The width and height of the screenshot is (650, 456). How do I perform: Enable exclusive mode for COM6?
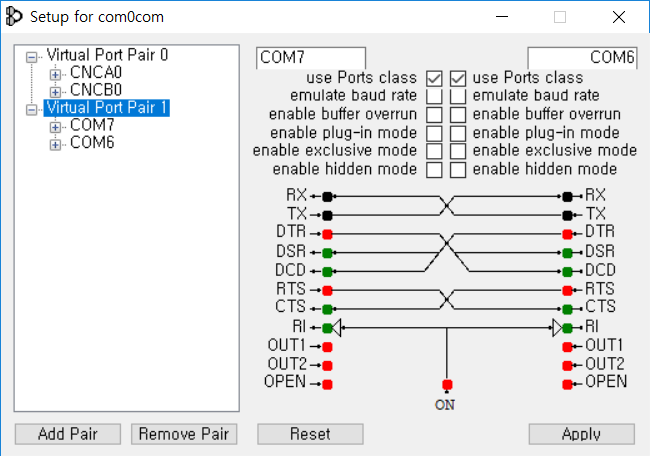pyautogui.click(x=458, y=151)
